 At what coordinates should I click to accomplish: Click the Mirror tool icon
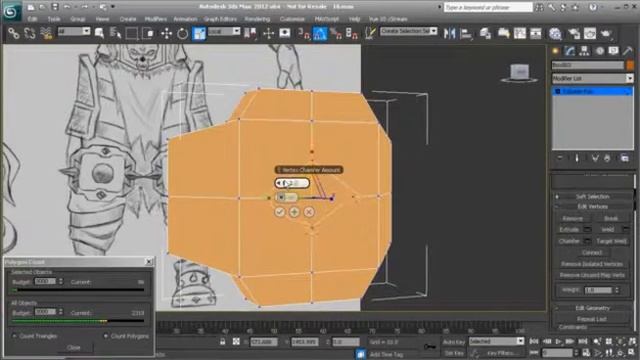[x=449, y=33]
